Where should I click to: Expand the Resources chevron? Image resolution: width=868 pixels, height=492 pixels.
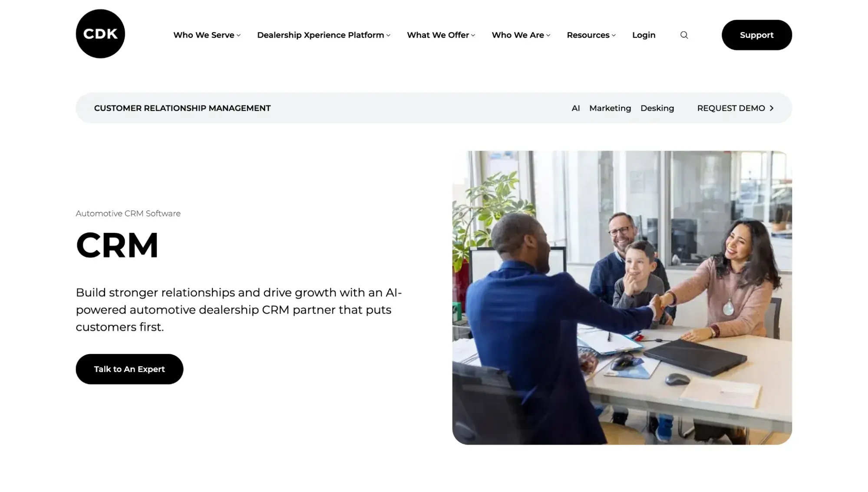[614, 36]
